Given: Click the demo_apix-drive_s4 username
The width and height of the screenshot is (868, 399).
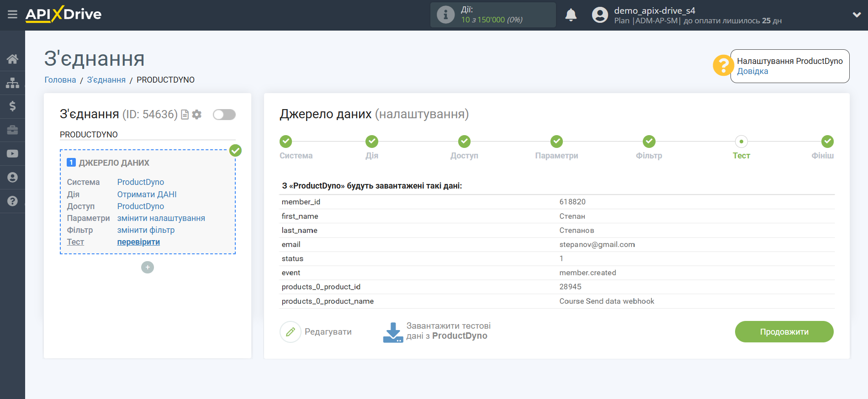Looking at the screenshot, I should click(654, 10).
